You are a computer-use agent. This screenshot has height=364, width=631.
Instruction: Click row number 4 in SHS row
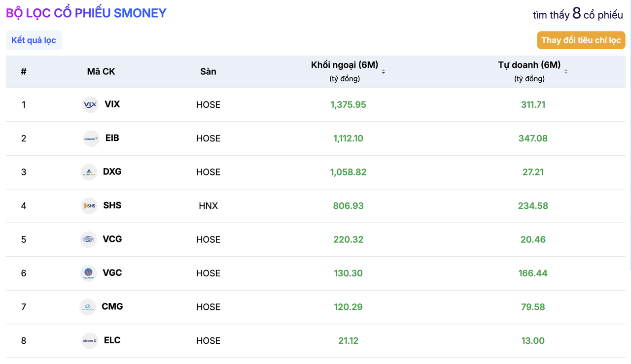24,206
